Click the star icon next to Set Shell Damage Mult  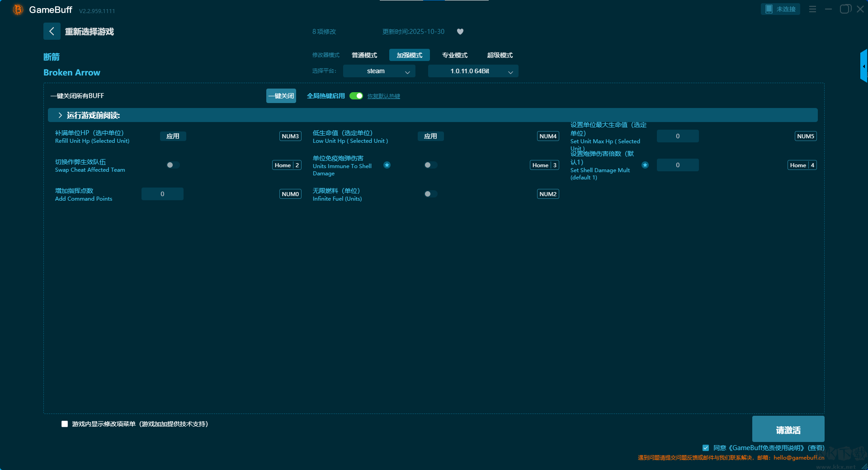click(x=645, y=165)
